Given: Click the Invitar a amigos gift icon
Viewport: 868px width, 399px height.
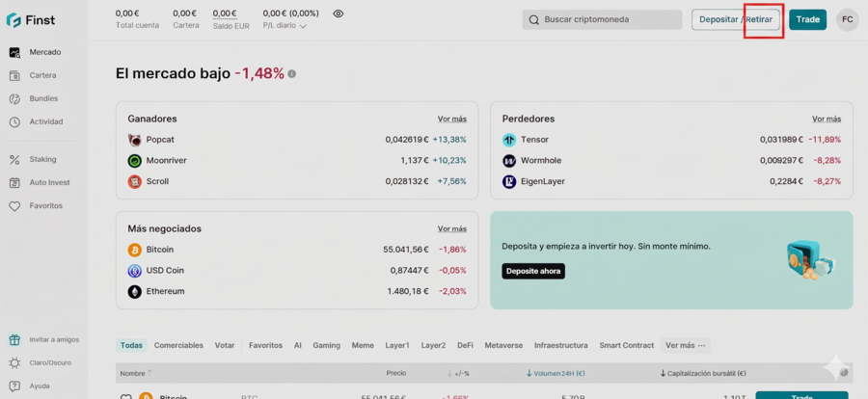Looking at the screenshot, I should (x=14, y=340).
